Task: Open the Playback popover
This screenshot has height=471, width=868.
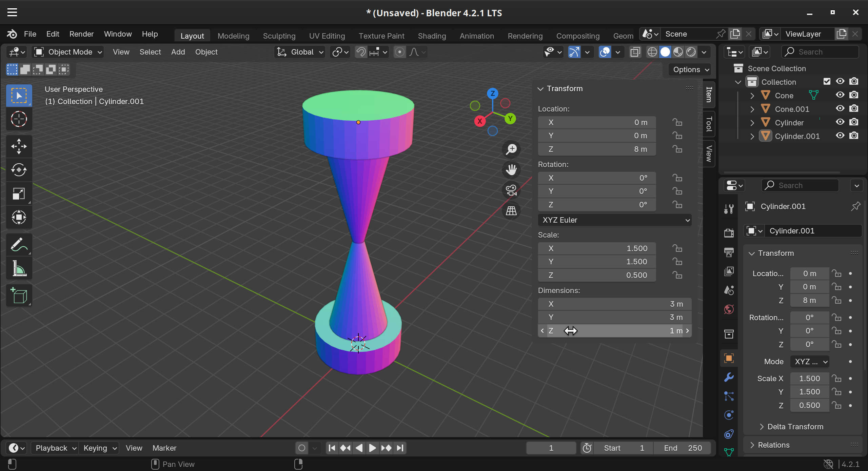Action: pos(55,448)
